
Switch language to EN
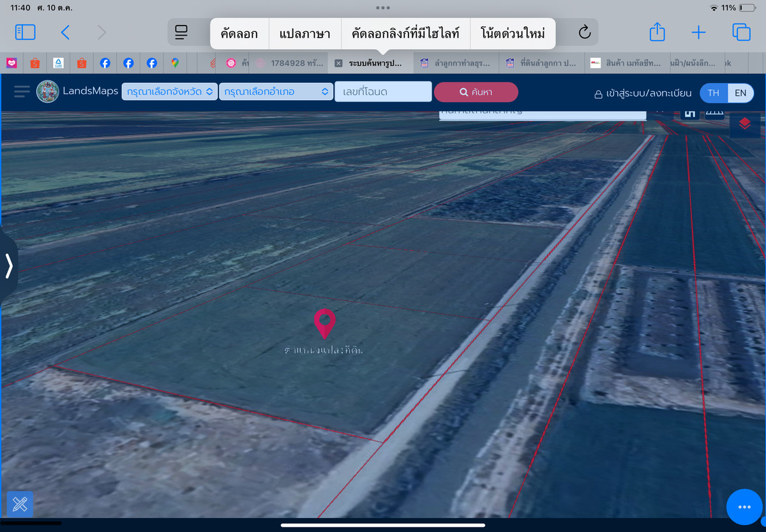tap(740, 93)
